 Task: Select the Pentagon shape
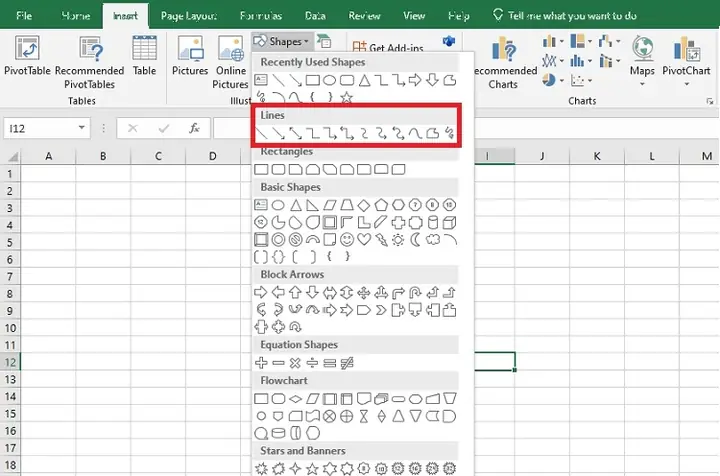(381, 205)
